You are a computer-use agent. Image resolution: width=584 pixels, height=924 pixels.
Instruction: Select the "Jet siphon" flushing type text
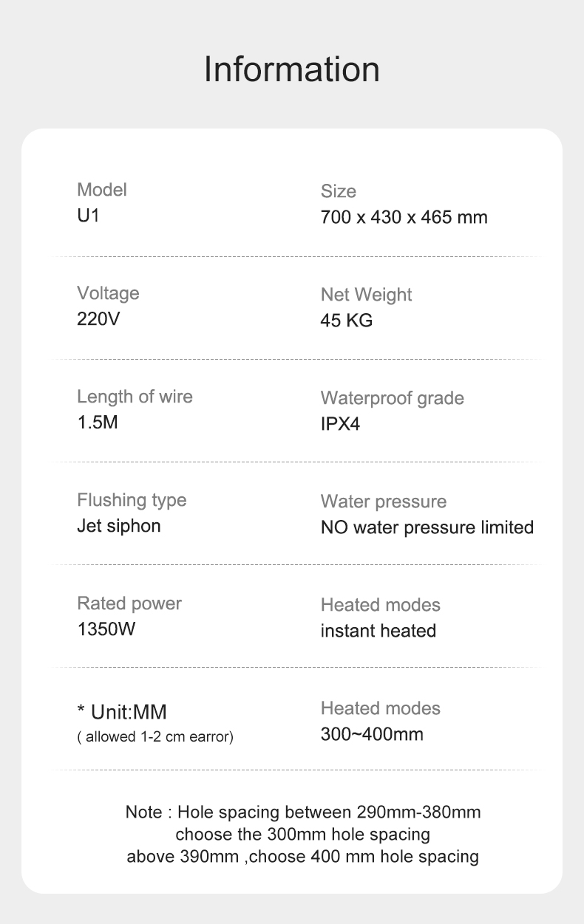pyautogui.click(x=118, y=526)
